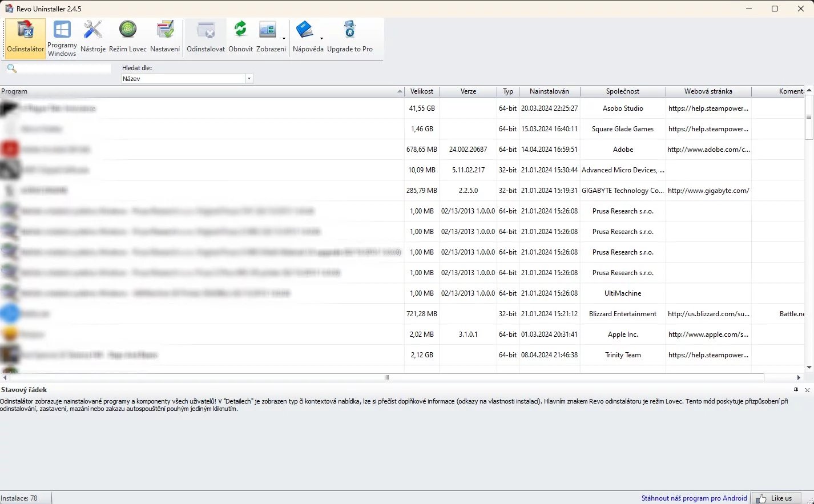
Task: Select the "41,55 GB" size cell
Action: [x=422, y=108]
